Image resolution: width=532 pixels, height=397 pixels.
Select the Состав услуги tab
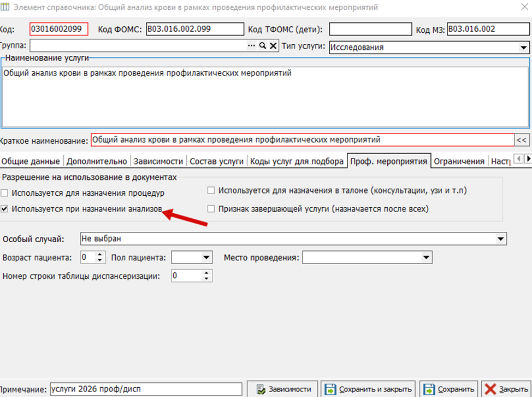(216, 161)
